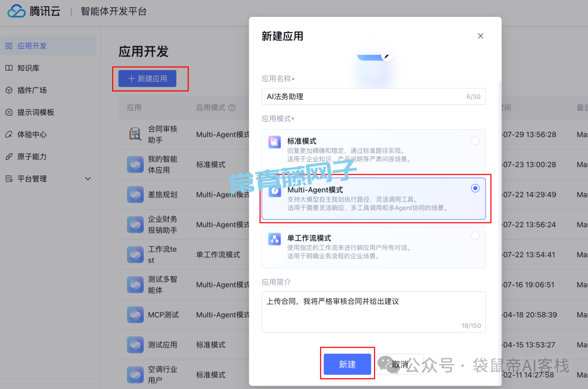Click the 单工作流模式 mode icon
The width and height of the screenshot is (588, 389).
274,239
